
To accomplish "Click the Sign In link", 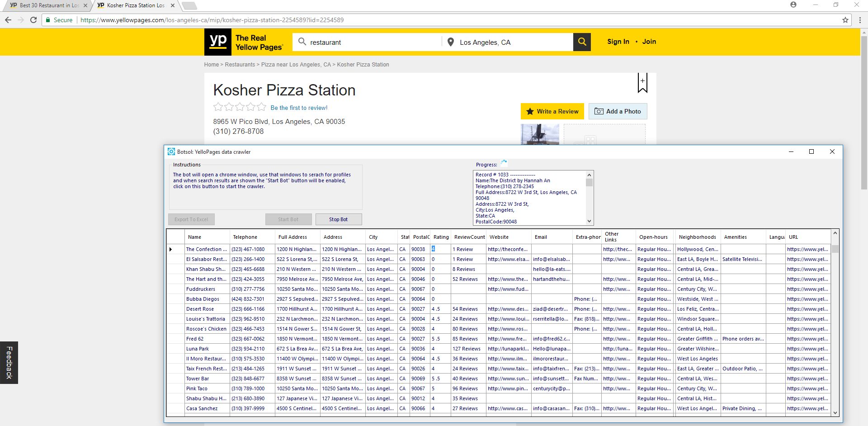I will pos(618,42).
